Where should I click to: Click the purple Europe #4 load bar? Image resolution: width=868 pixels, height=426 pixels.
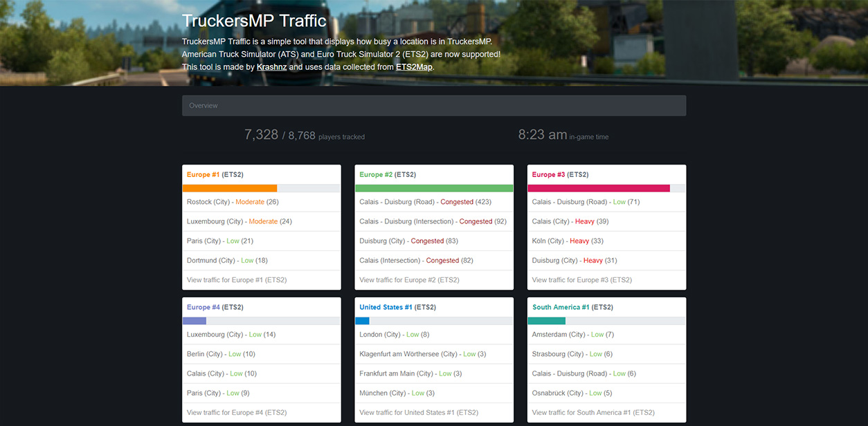click(195, 321)
